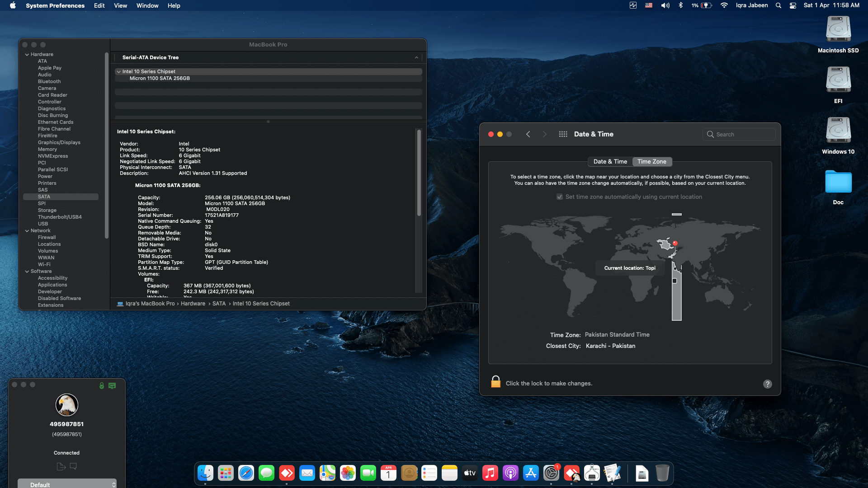Click the Search field in Date & Time
The image size is (868, 488).
(x=739, y=134)
